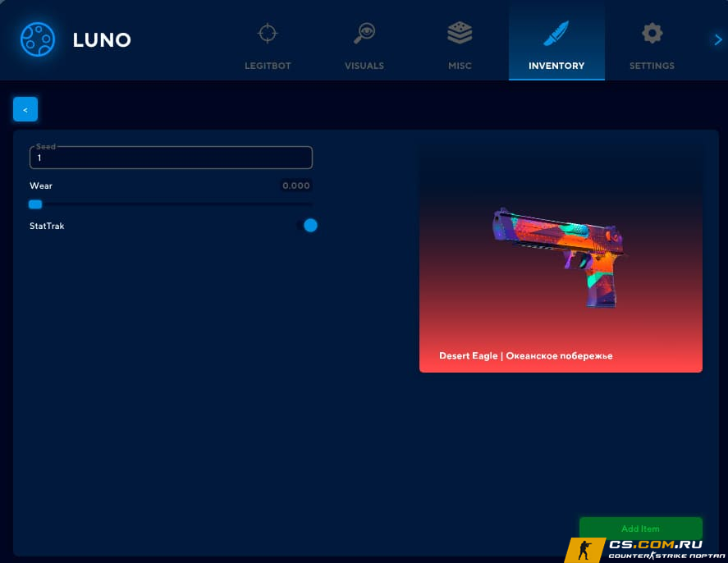728x563 pixels.
Task: Click the Luno moon logo icon
Action: 38,39
